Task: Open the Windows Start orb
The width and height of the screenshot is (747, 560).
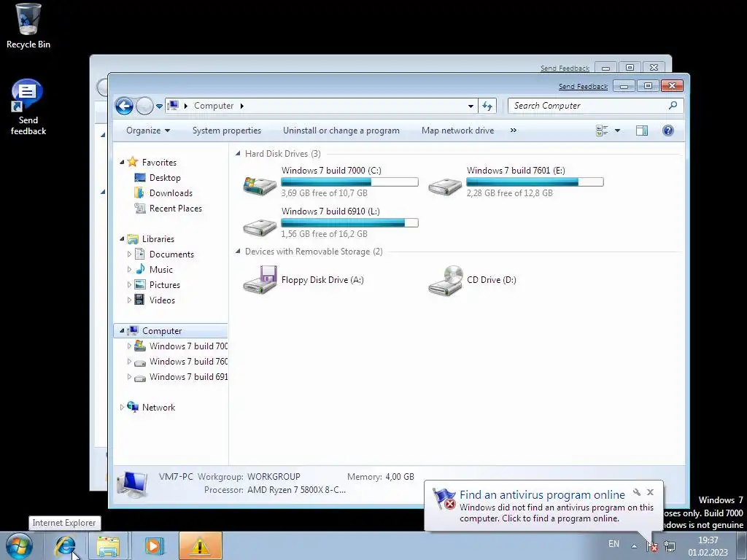Action: [x=19, y=545]
